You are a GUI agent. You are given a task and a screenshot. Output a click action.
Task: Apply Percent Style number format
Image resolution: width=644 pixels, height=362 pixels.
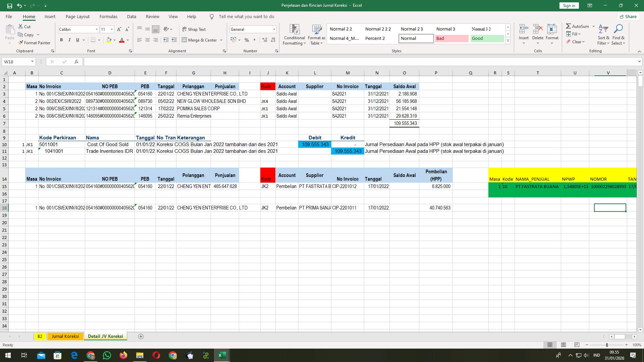click(247, 40)
